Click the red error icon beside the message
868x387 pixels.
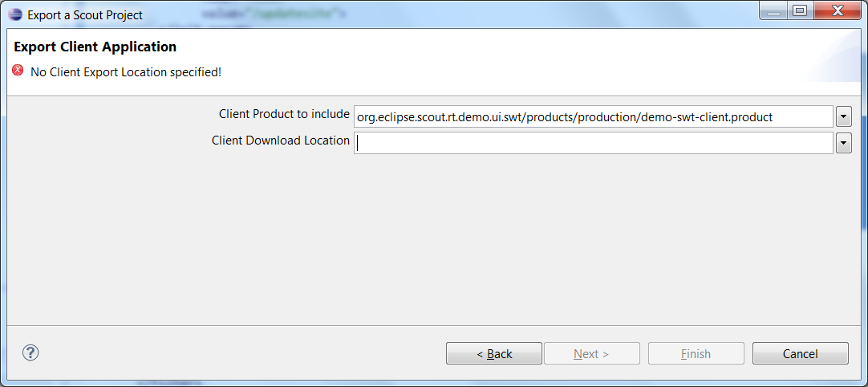pyautogui.click(x=18, y=71)
